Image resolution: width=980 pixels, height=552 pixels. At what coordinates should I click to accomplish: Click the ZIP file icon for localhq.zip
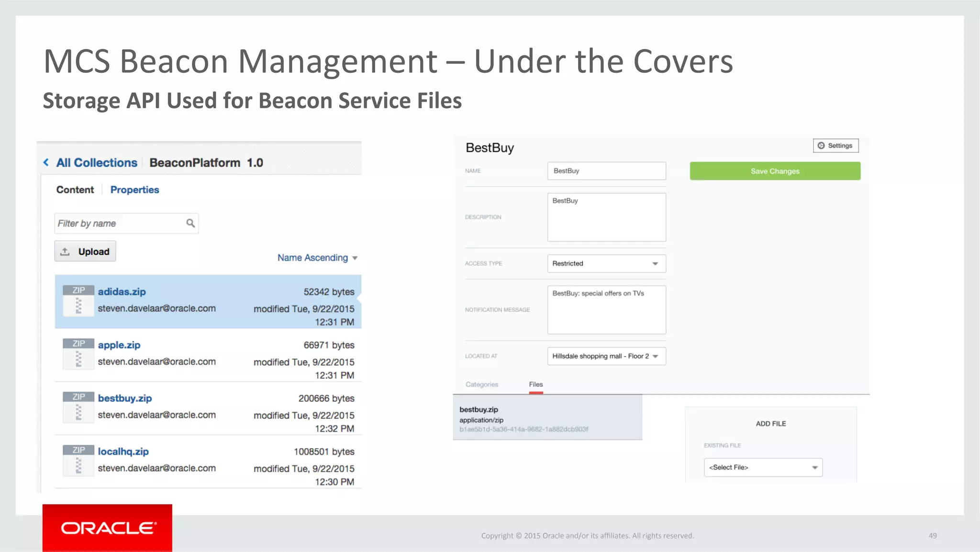click(x=78, y=460)
